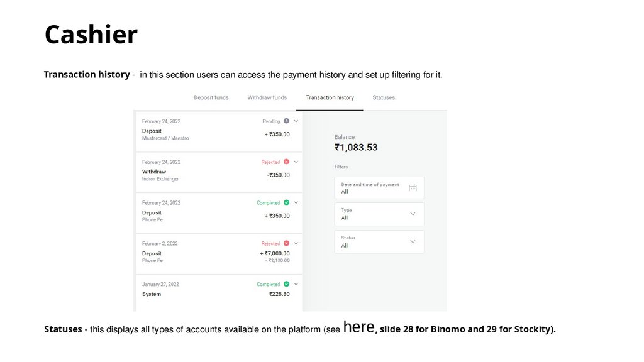This screenshot has width=644, height=362.
Task: Expand the February 24 Phone Pe deposit
Action: [296, 202]
